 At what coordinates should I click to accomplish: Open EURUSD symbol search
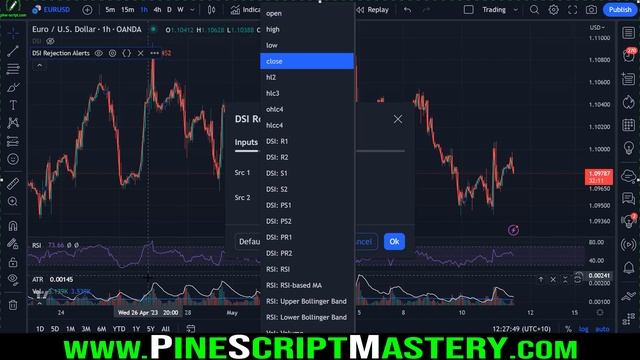click(x=52, y=10)
